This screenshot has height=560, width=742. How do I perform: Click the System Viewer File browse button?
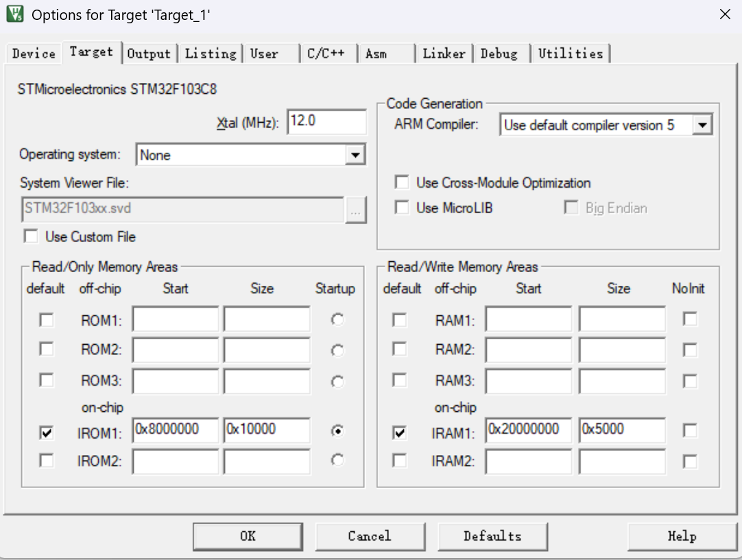tap(355, 210)
